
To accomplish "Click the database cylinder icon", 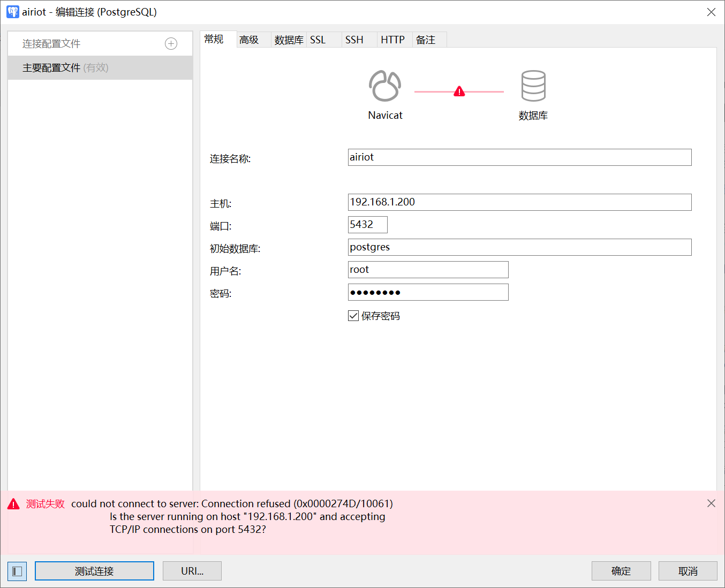I will 533,86.
